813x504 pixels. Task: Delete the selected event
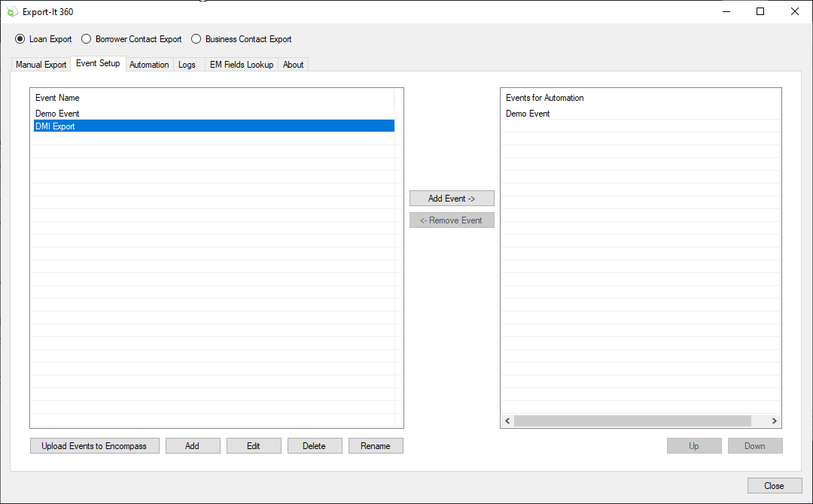pos(315,446)
